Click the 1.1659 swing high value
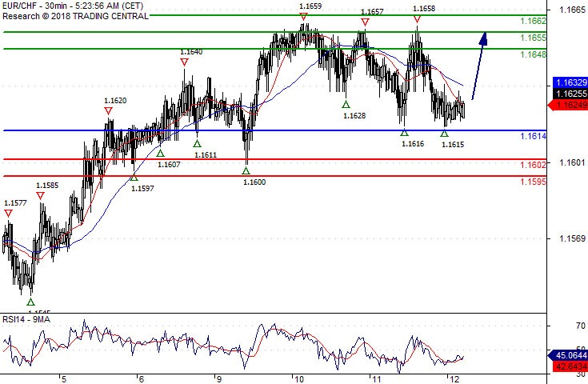Screen dimensions: 588x384 310,6
